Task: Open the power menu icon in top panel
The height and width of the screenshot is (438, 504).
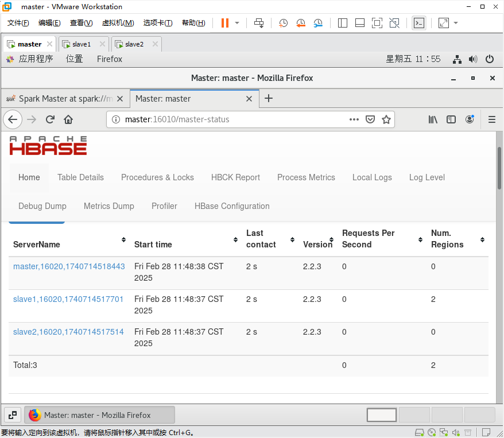Action: click(x=490, y=59)
